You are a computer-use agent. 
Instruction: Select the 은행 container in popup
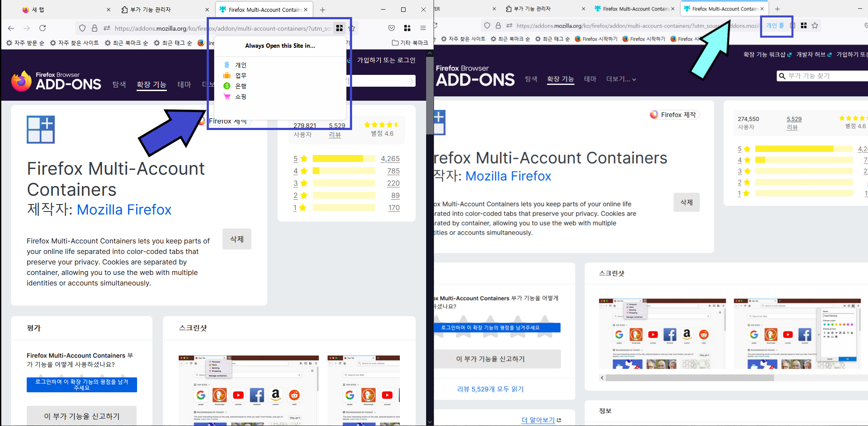point(280,86)
